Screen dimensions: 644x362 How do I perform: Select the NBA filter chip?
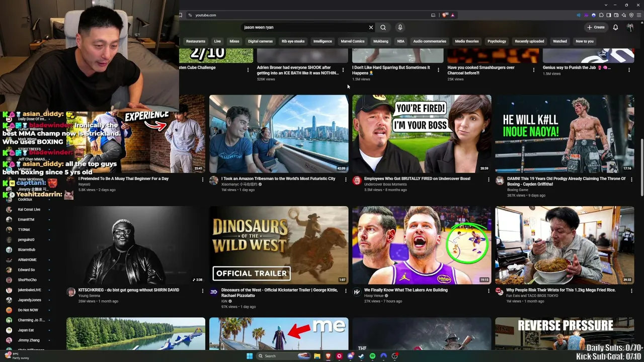click(x=400, y=41)
